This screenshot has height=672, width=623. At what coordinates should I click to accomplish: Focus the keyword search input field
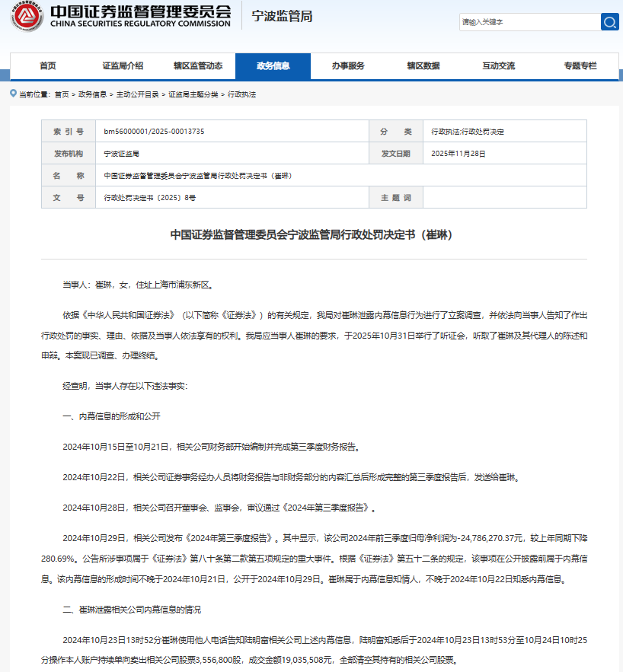pyautogui.click(x=530, y=22)
